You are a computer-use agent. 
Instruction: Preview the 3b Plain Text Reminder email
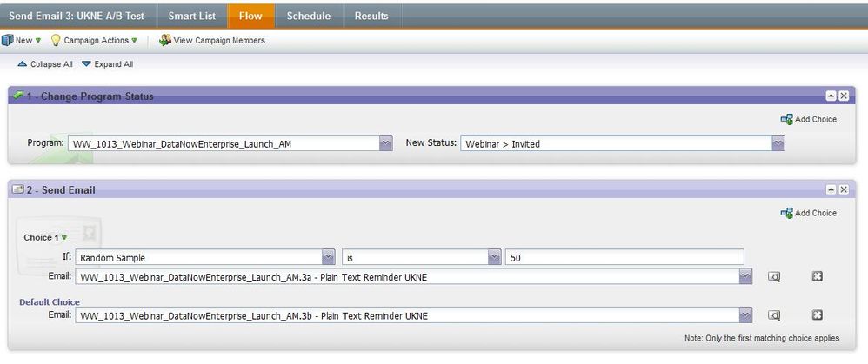pyautogui.click(x=774, y=315)
